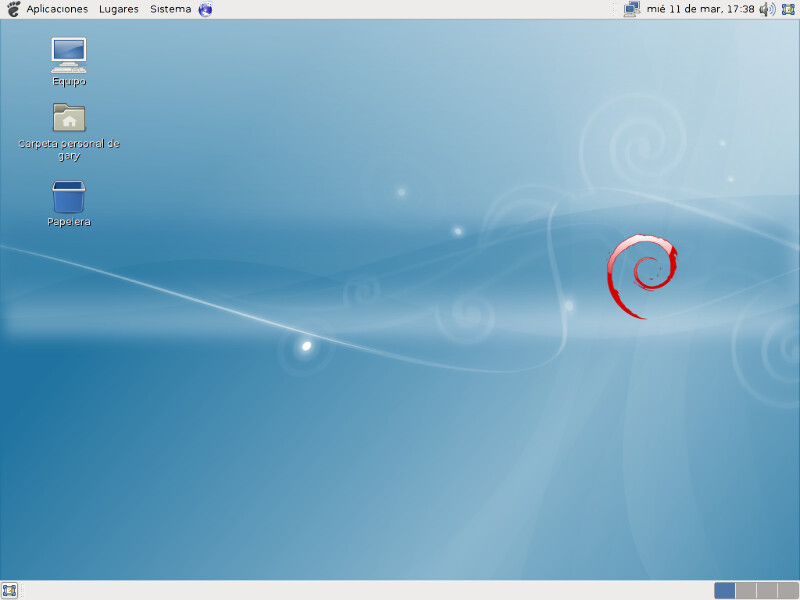Toggle show desktop button in bottom panel
Image resolution: width=800 pixels, height=600 pixels.
coord(10,590)
